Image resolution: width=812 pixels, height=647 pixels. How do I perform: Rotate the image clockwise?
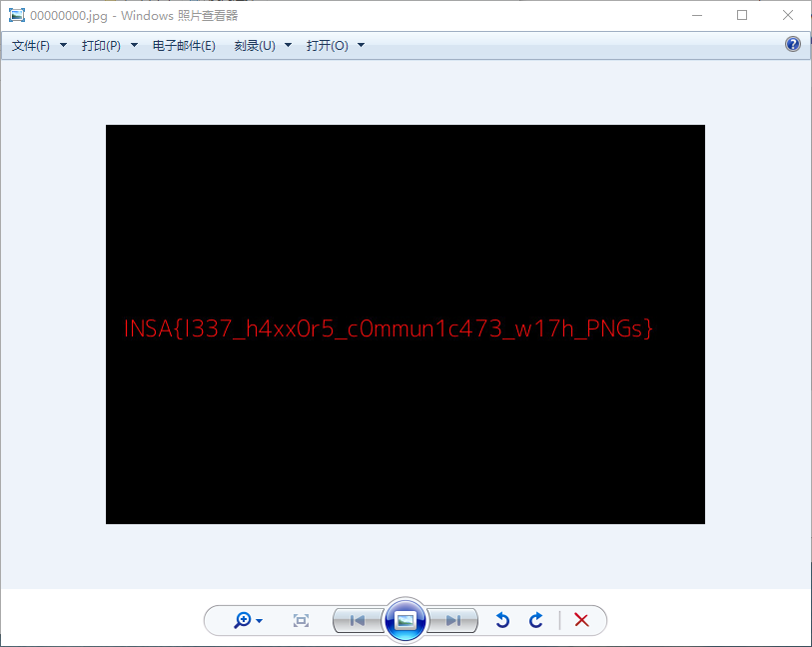(x=536, y=620)
